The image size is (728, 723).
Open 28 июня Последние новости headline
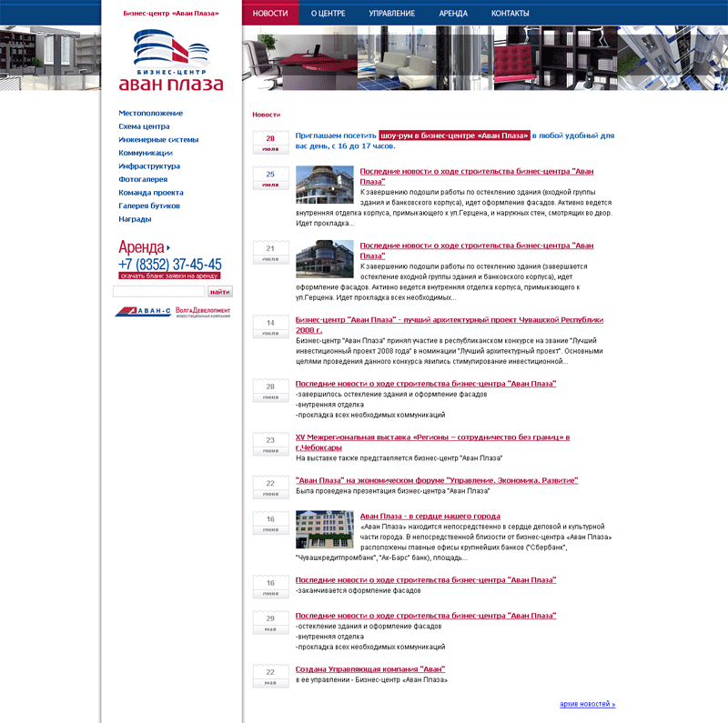point(426,384)
